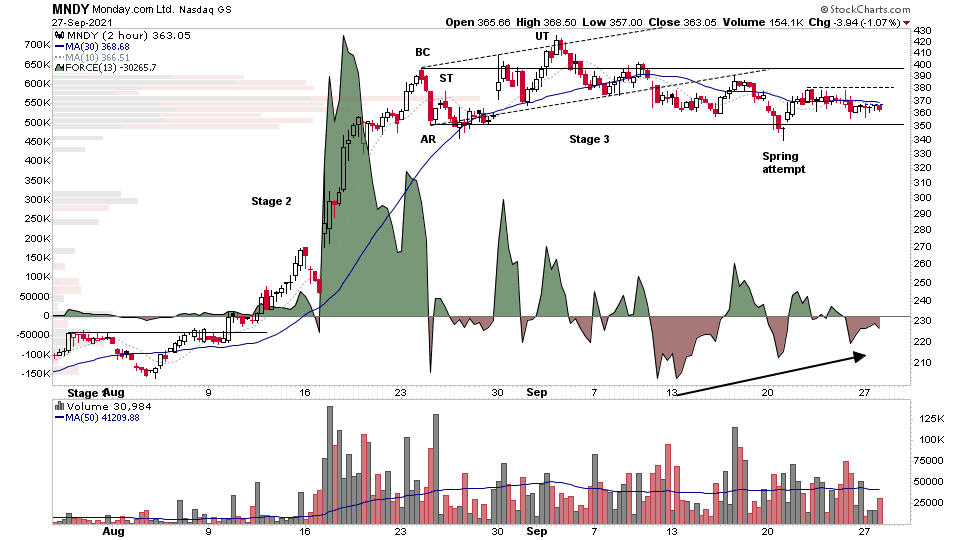Viewport: 960px width, 540px height.
Task: Select the MA(50) 41209.88 legend entry
Action: click(102, 418)
